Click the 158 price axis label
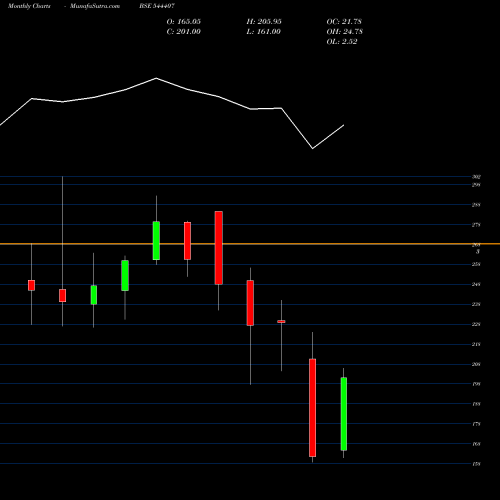 [x=476, y=464]
